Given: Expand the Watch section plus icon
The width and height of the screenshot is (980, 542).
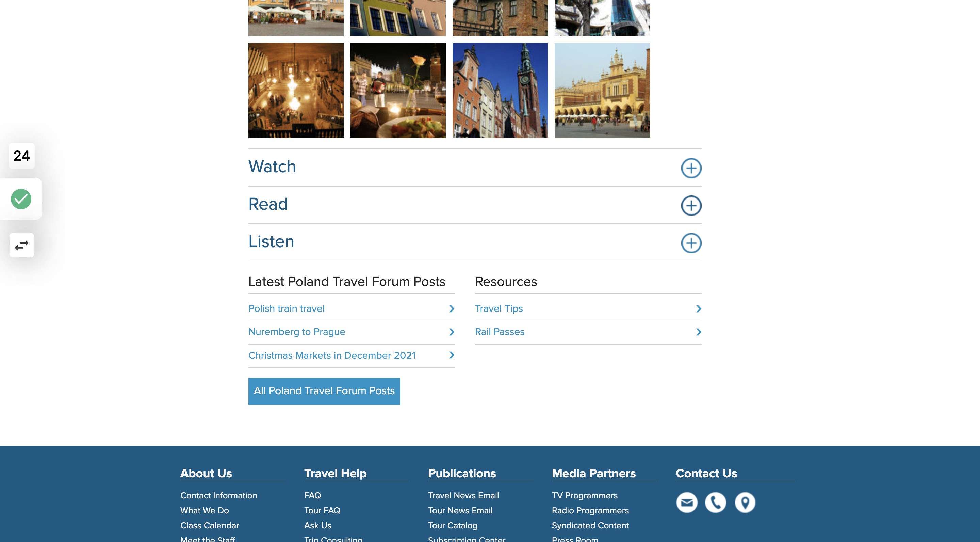Looking at the screenshot, I should tap(691, 168).
